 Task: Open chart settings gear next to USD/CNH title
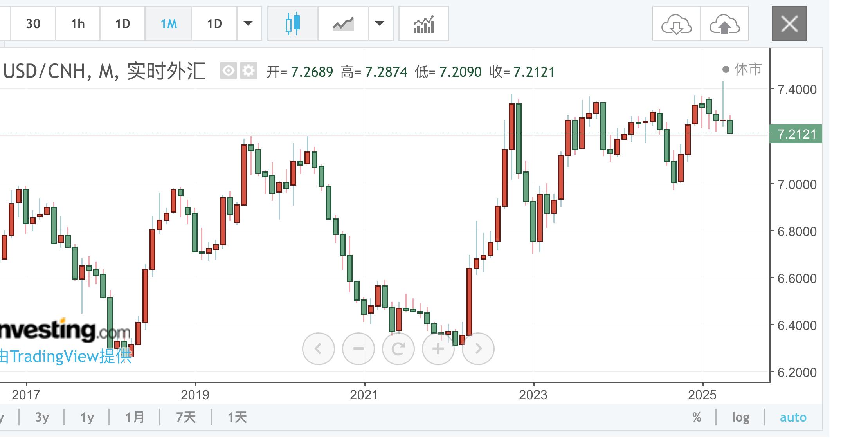pyautogui.click(x=248, y=71)
